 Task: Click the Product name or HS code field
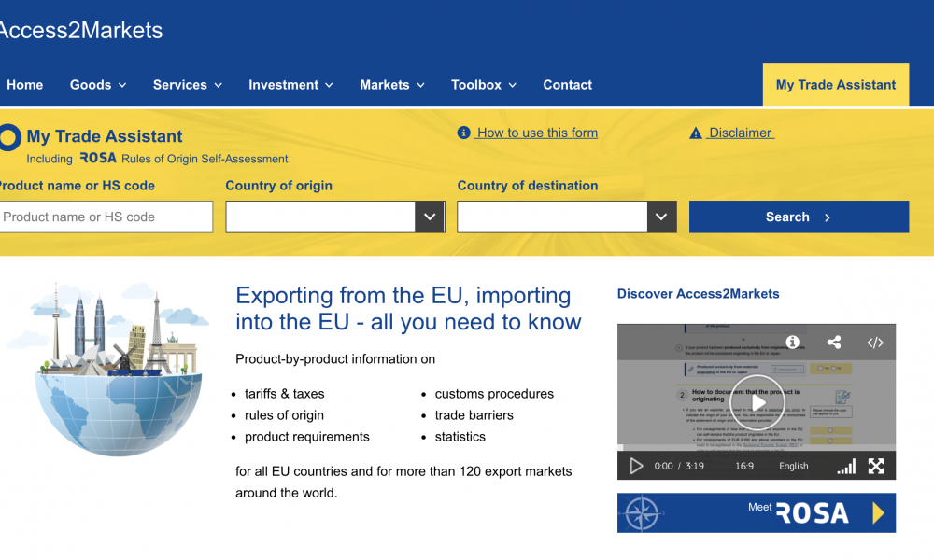106,217
